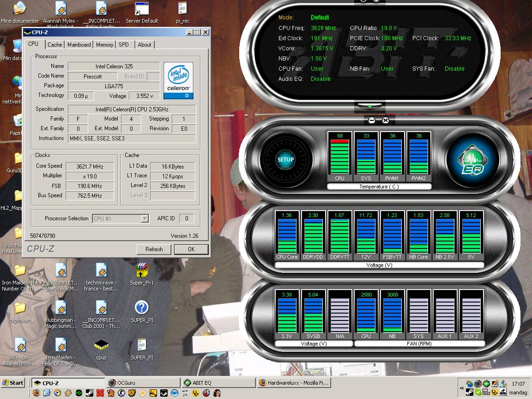Viewport: 532px width, 399px height.
Task: Click the OK button in CPU-Z
Action: coord(191,249)
